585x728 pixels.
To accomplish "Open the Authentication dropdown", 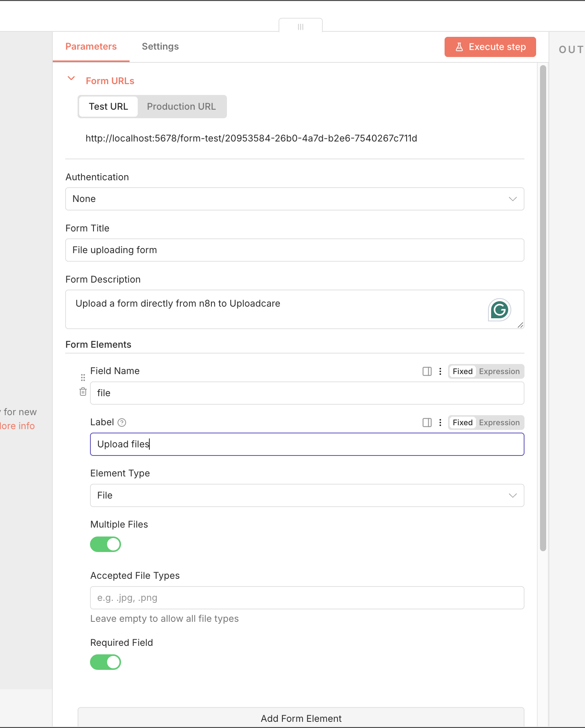I will click(294, 199).
